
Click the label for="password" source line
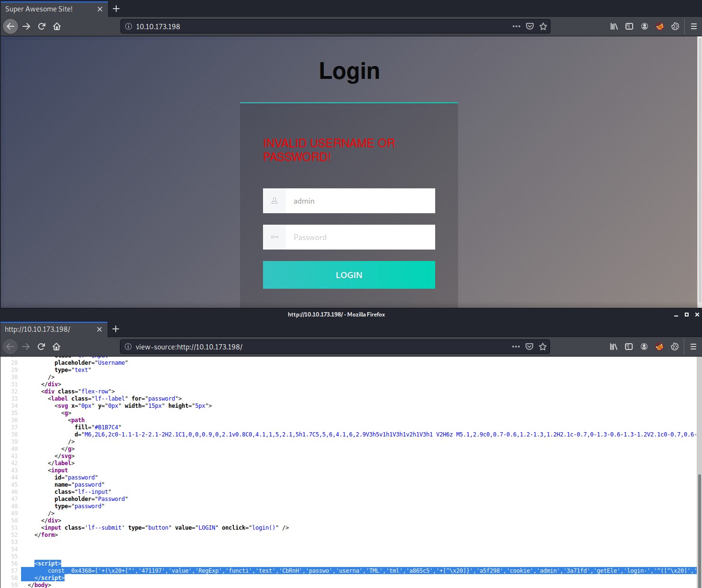pos(115,398)
